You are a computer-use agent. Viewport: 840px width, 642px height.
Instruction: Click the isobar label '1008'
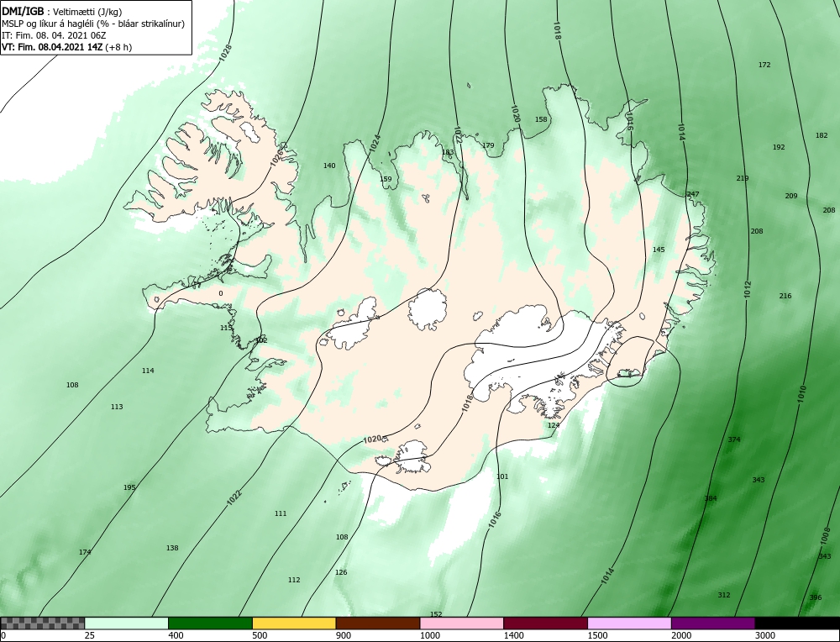(825, 536)
